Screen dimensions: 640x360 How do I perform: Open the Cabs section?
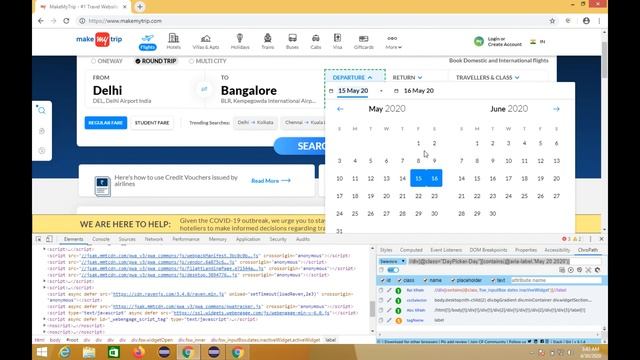316,42
